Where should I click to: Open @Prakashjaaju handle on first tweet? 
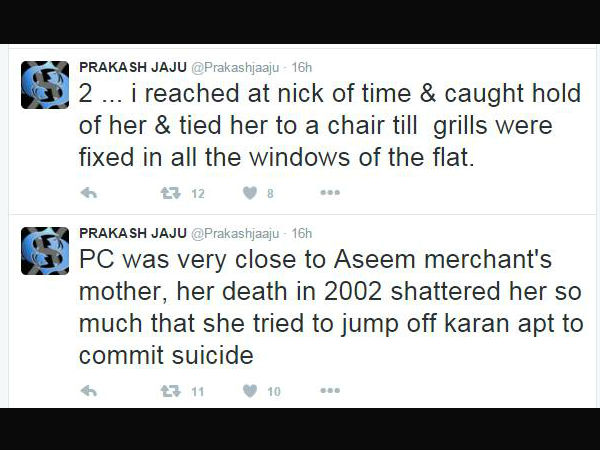pyautogui.click(x=235, y=68)
